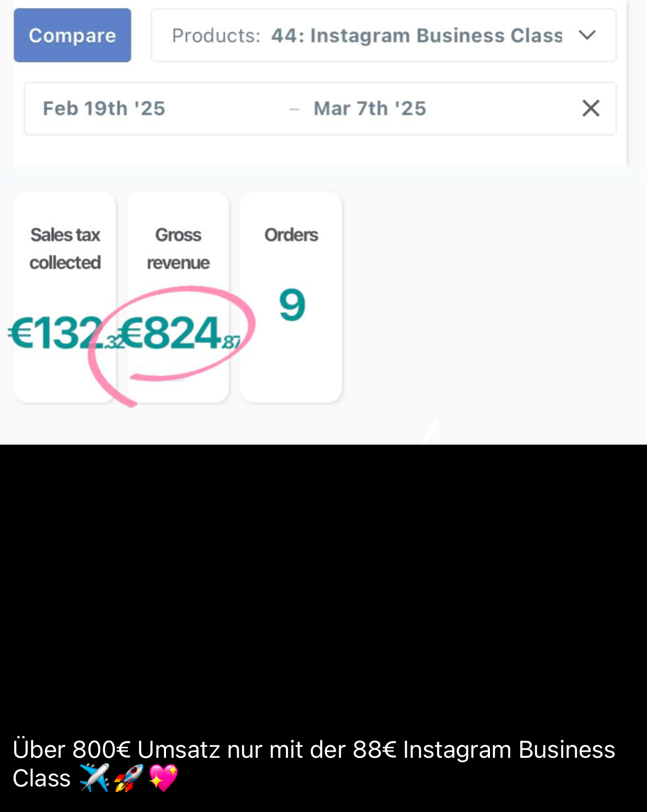647x812 pixels.
Task: Tap the airplane emoji in caption
Action: [x=94, y=778]
